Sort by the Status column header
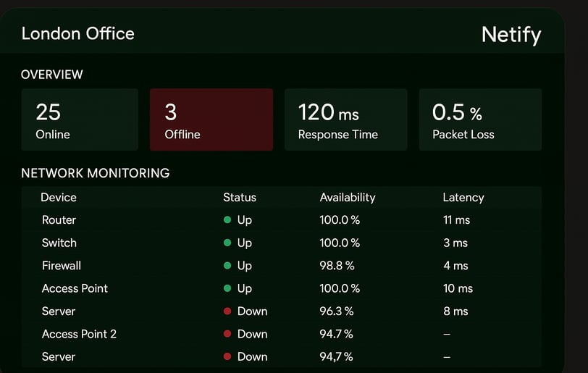The width and height of the screenshot is (588, 373). pyautogui.click(x=240, y=198)
